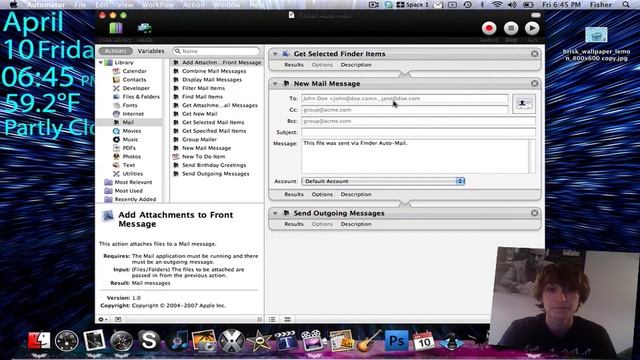Open iCal from the Dock
Image resolution: width=640 pixels, height=360 pixels.
pos(424,340)
